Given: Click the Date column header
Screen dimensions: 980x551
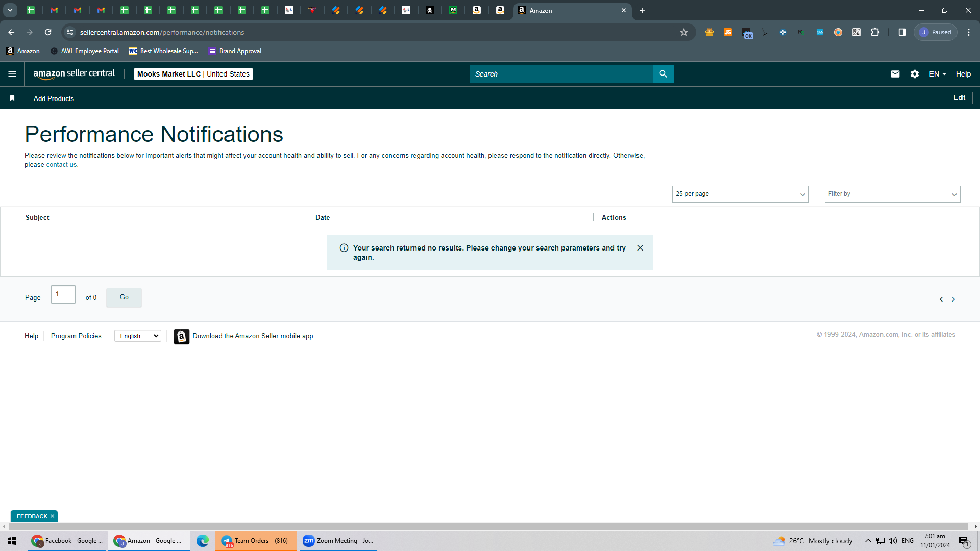Looking at the screenshot, I should click(x=323, y=217).
